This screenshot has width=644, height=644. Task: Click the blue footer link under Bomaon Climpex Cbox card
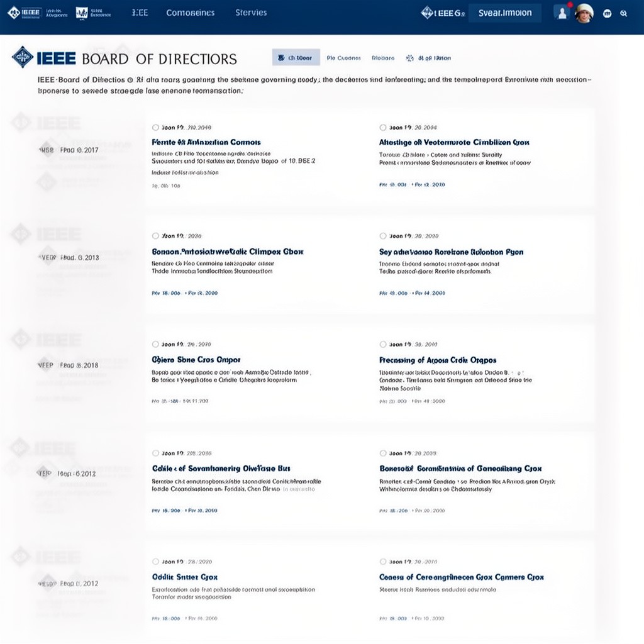tap(185, 293)
